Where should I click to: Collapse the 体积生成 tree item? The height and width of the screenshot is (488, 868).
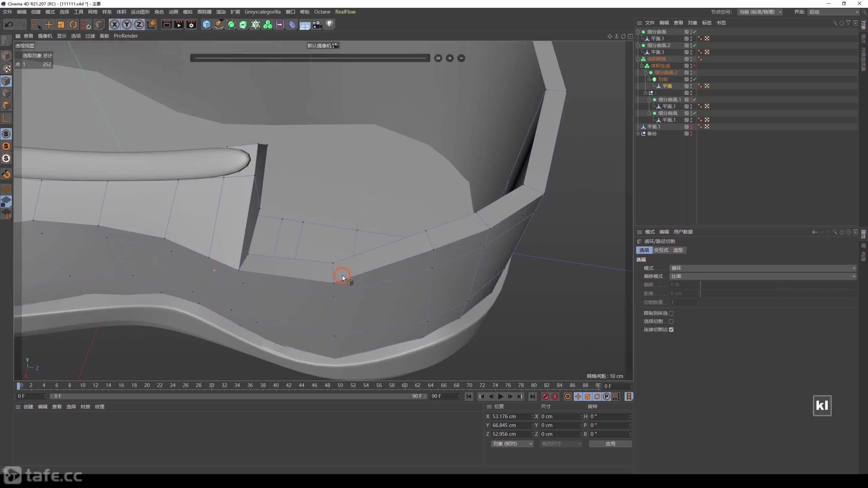click(x=642, y=66)
